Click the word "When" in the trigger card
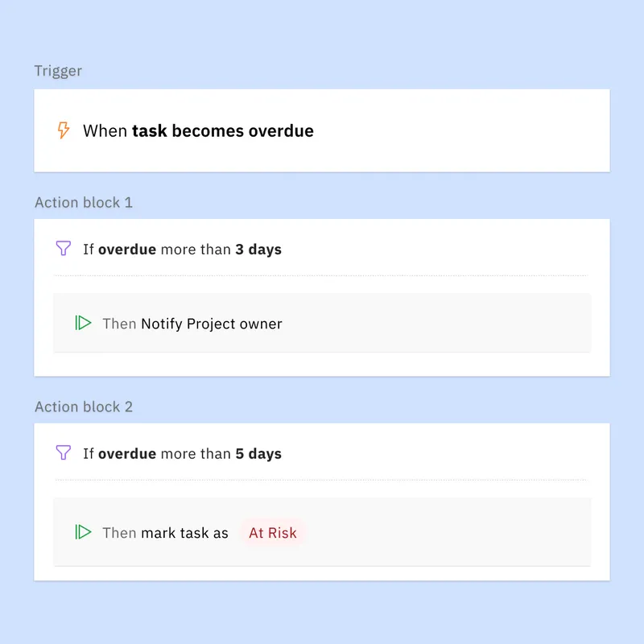 (105, 130)
